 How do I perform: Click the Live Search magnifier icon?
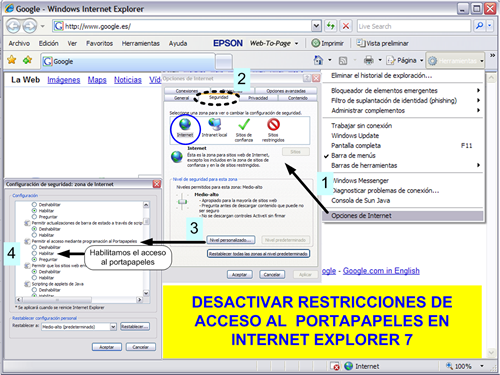[479, 26]
